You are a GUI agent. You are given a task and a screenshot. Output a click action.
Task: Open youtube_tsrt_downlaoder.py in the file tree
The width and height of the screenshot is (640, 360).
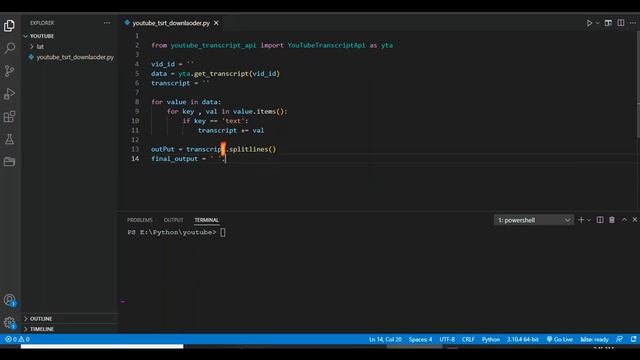tap(75, 57)
